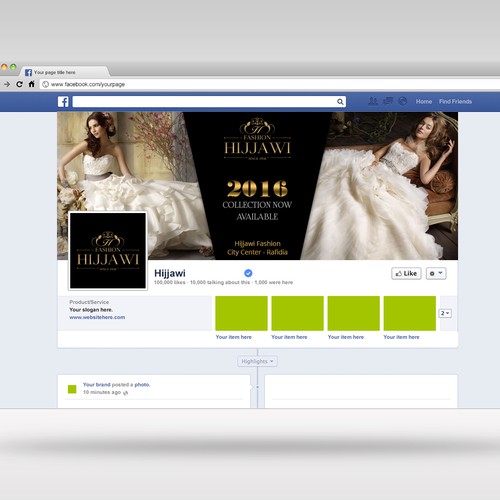Reload the page with the refresh icon
Viewport: 500px width, 500px height.
tap(19, 84)
